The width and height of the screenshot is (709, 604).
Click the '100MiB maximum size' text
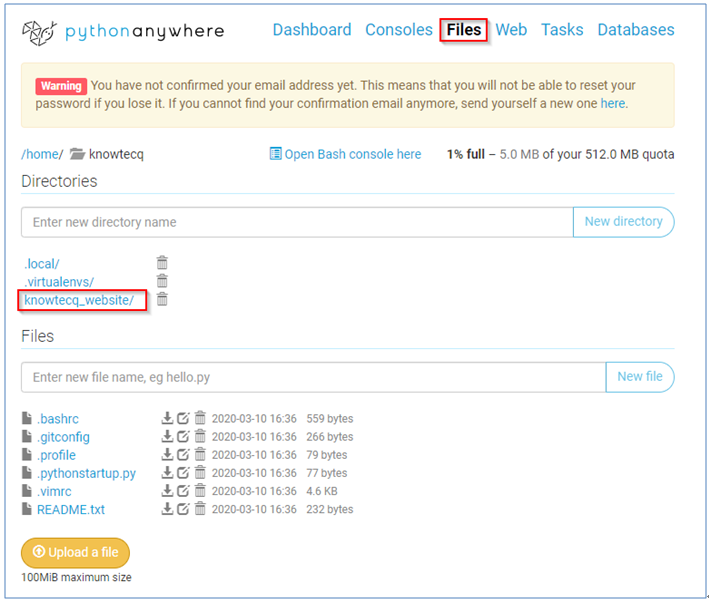[76, 577]
